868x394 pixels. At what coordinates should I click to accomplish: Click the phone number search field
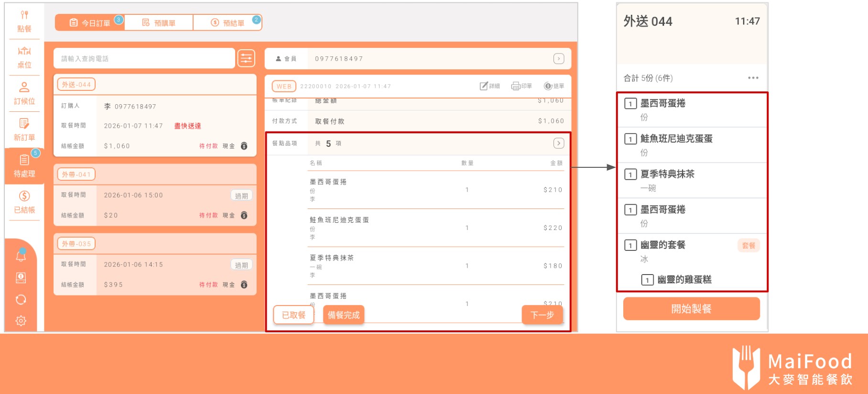click(143, 58)
